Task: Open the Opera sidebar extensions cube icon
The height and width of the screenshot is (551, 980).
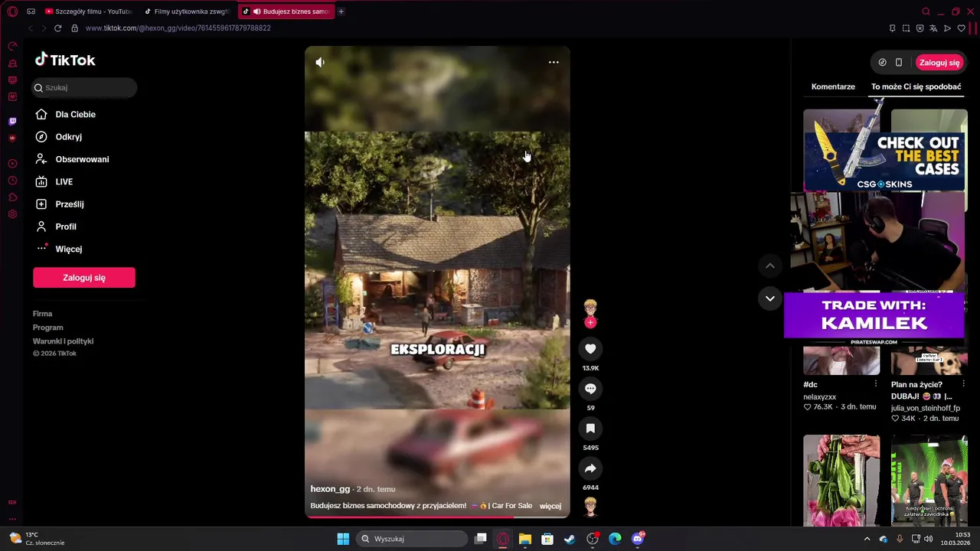Action: tap(12, 197)
